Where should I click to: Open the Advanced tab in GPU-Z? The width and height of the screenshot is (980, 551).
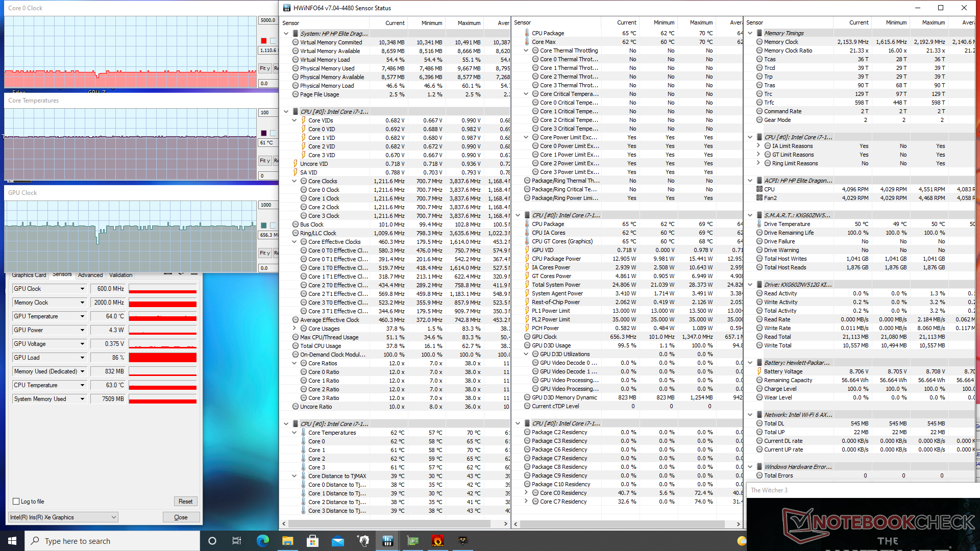pyautogui.click(x=90, y=275)
